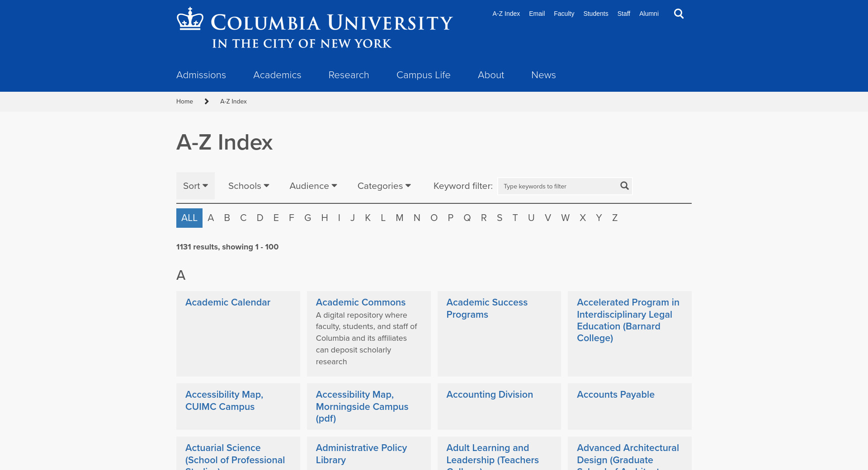Viewport: 868px width, 470px height.
Task: Open the Research navigation item
Action: [349, 75]
